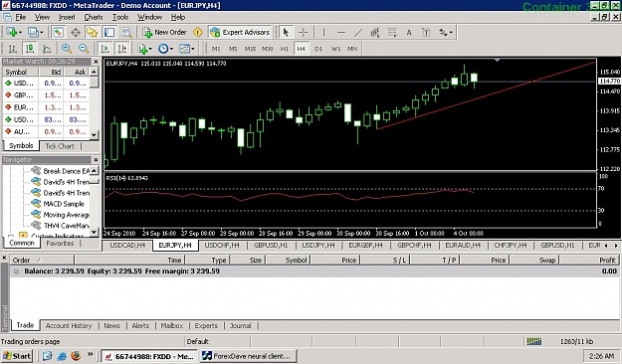
Task: Open ForexDave neural client taskbar button
Action: click(x=249, y=356)
